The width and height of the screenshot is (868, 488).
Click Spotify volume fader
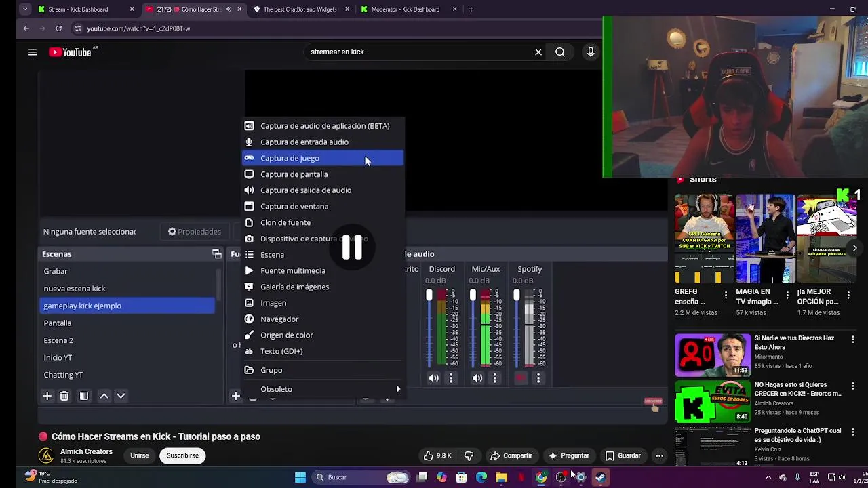tap(517, 296)
